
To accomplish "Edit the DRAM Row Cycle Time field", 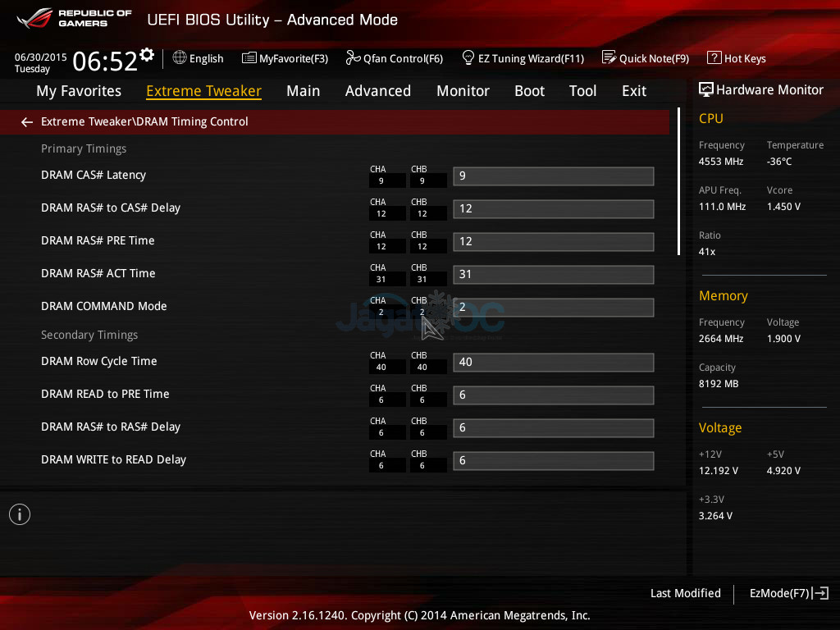I will point(553,363).
